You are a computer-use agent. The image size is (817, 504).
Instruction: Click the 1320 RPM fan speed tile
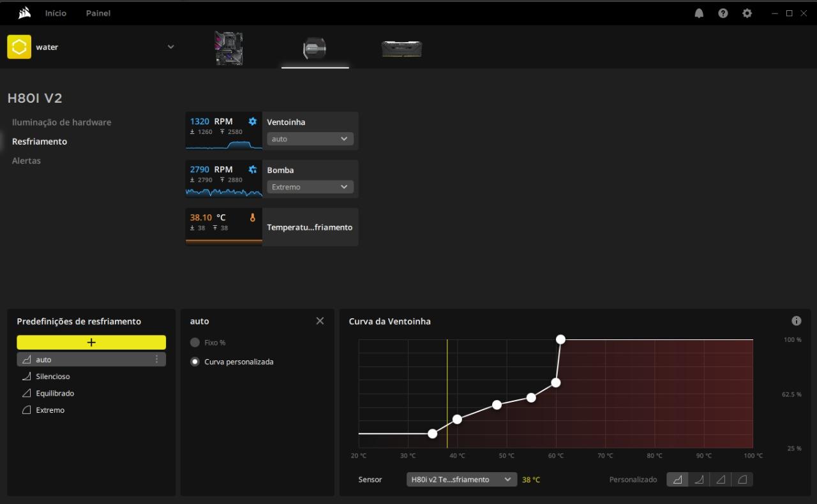[224, 131]
